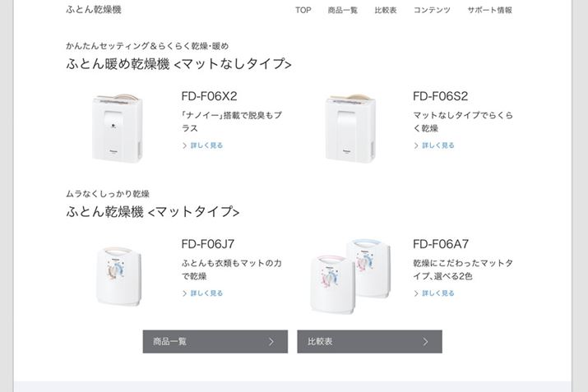Image resolution: width=588 pixels, height=392 pixels.
Task: Click the FD-F06X2 dryer product image
Action: (119, 127)
